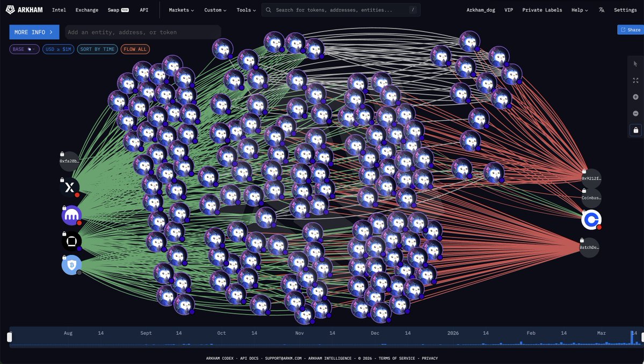Toggle the lock on the BatchDe... node
Screen dimensions: 644x364
tap(582, 240)
